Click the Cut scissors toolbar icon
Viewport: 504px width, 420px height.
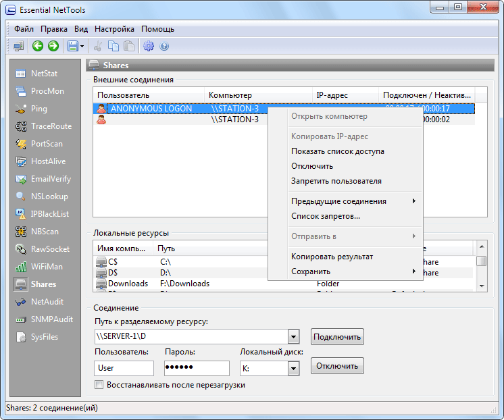coord(98,47)
